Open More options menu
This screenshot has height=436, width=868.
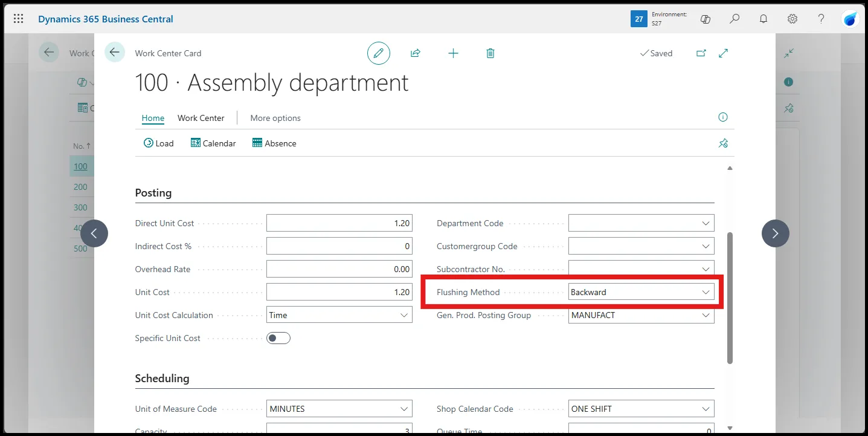pyautogui.click(x=275, y=118)
